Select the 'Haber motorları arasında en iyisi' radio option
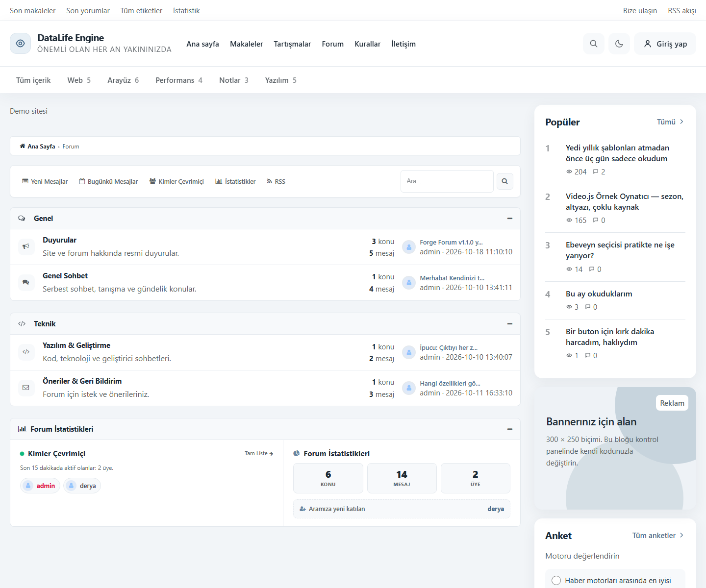Image resolution: width=706 pixels, height=588 pixels. (x=556, y=580)
